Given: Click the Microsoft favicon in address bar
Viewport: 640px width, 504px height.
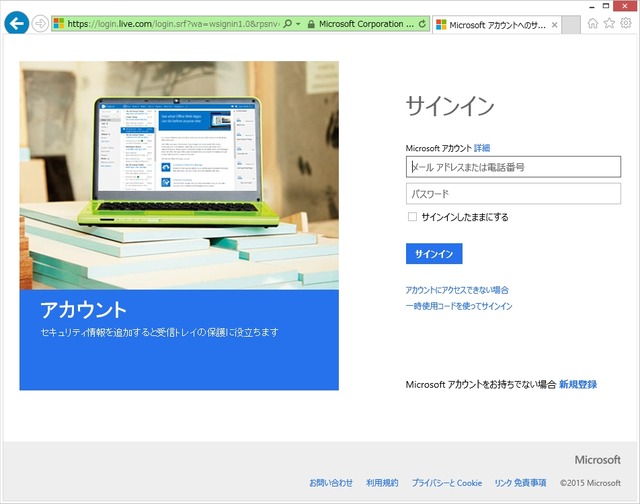Looking at the screenshot, I should [x=59, y=24].
